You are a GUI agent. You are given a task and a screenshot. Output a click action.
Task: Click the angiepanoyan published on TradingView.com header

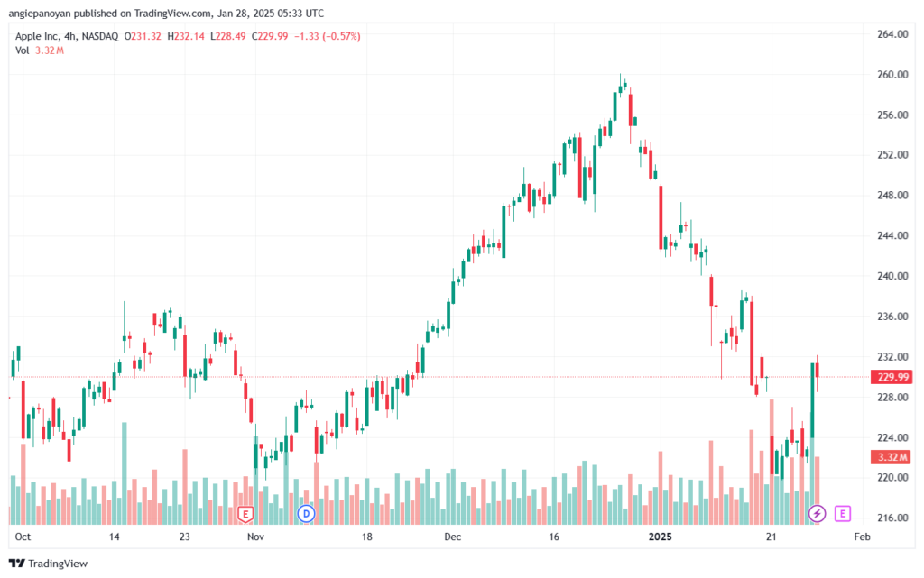166,13
